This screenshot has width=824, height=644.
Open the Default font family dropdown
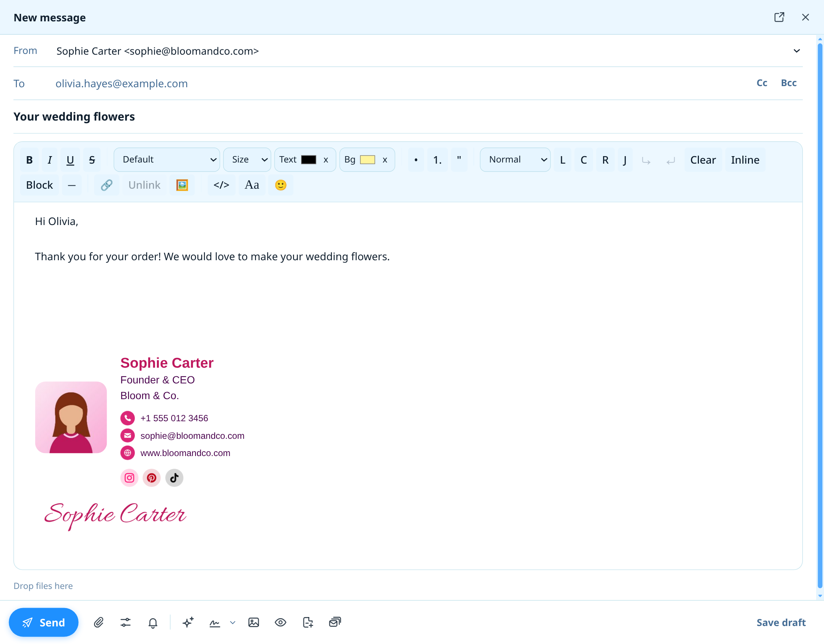pos(167,160)
